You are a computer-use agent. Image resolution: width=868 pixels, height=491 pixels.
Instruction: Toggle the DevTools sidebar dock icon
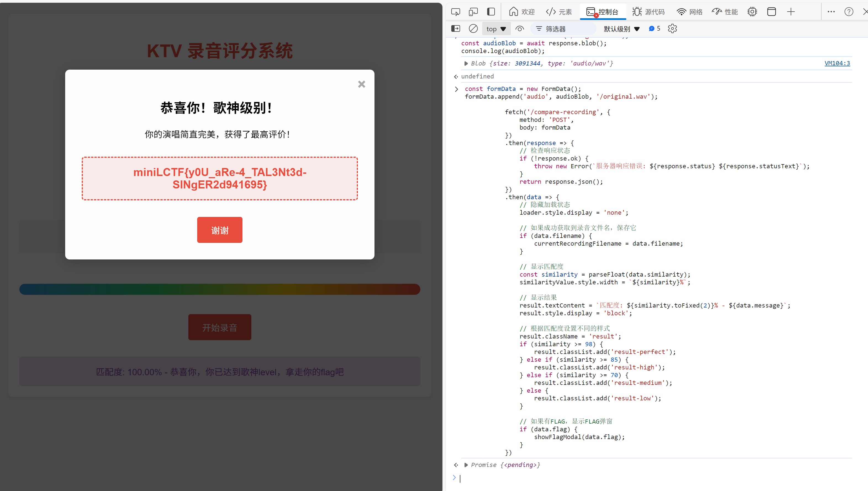point(491,12)
